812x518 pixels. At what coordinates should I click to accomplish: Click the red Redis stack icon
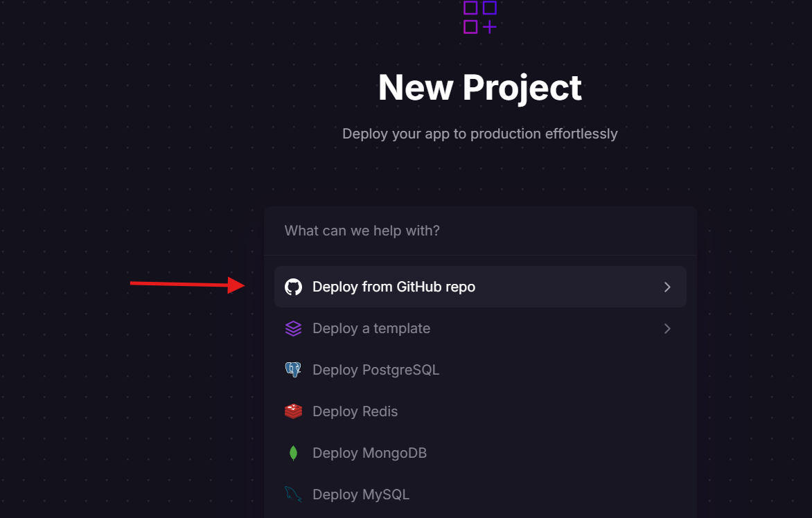[x=293, y=411]
